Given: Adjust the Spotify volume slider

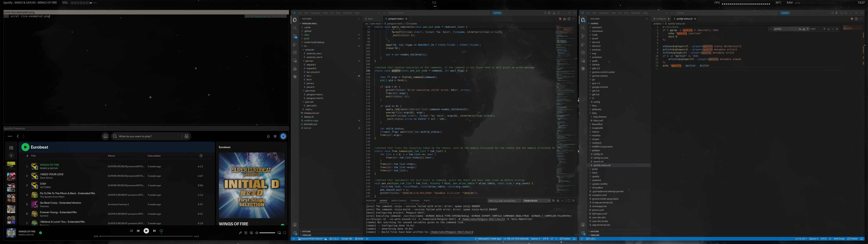Looking at the screenshot, I should pyautogui.click(x=267, y=233).
